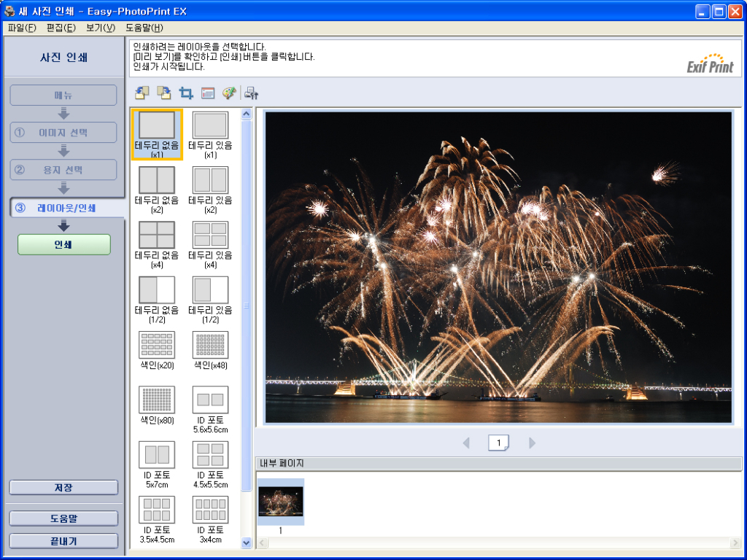
Task: Rotate the image right using the toolbar
Action: (164, 93)
